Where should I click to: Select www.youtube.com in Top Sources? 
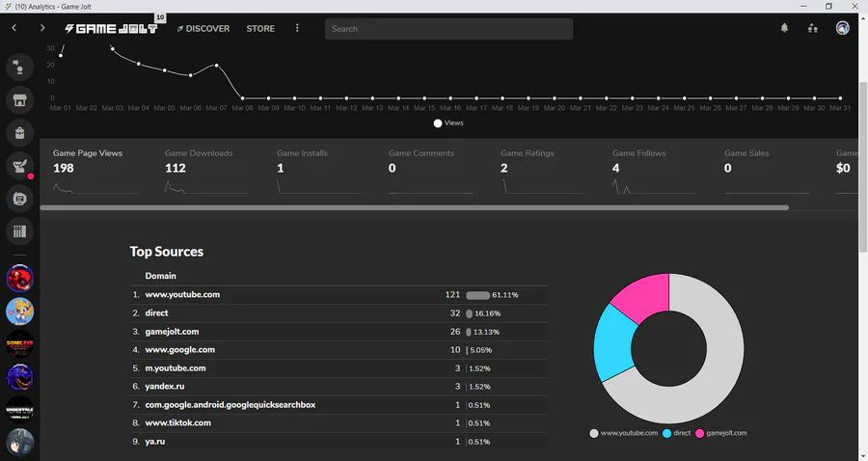click(339, 295)
